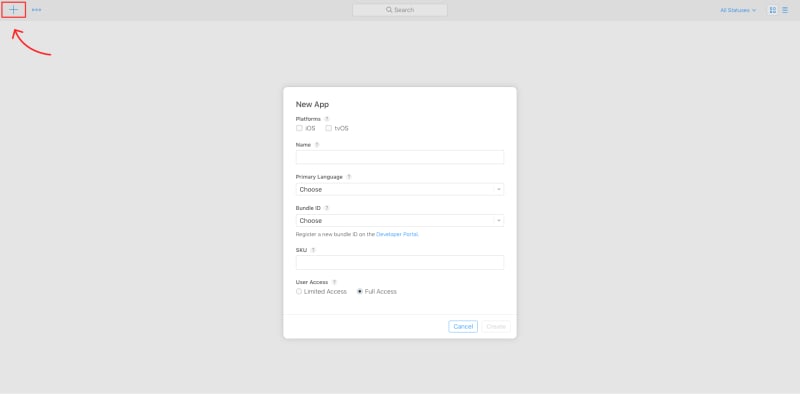Image resolution: width=800 pixels, height=394 pixels.
Task: Open the three-dots more options menu
Action: coord(36,10)
